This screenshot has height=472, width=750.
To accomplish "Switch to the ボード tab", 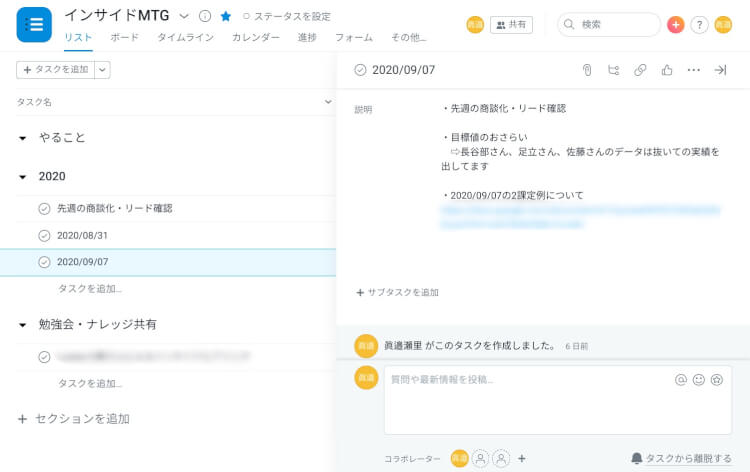I will click(x=124, y=37).
